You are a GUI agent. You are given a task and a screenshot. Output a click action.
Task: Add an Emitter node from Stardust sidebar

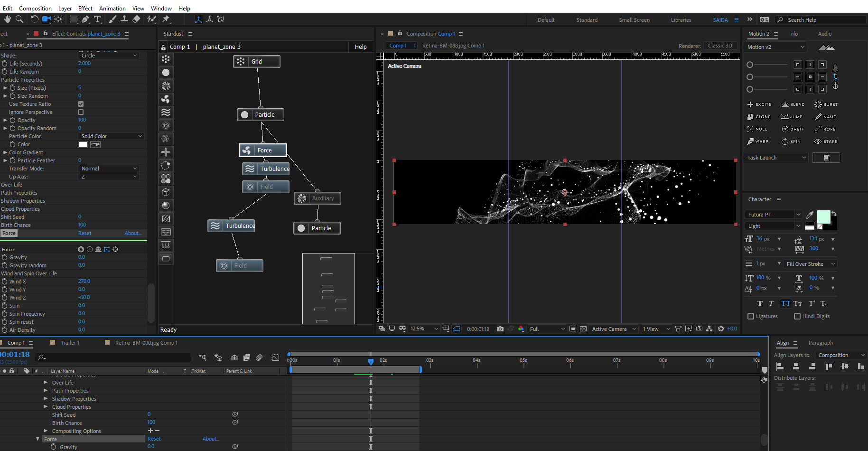tap(166, 59)
